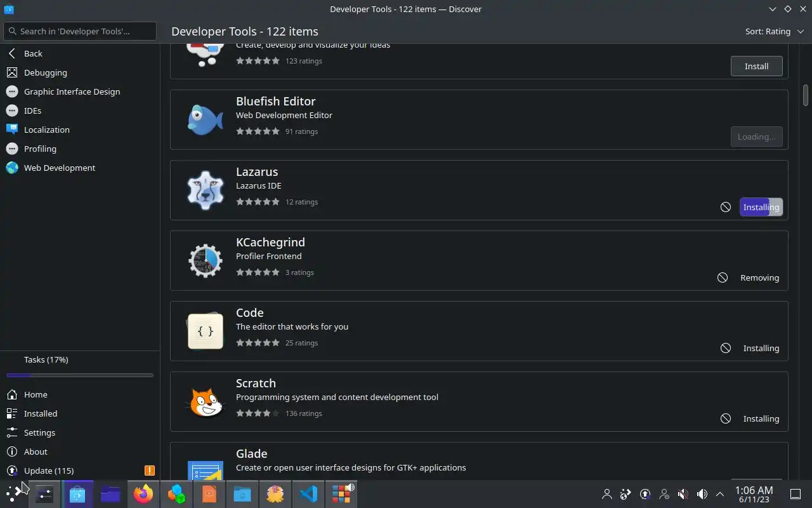Go Back in the category sidebar

pos(80,53)
